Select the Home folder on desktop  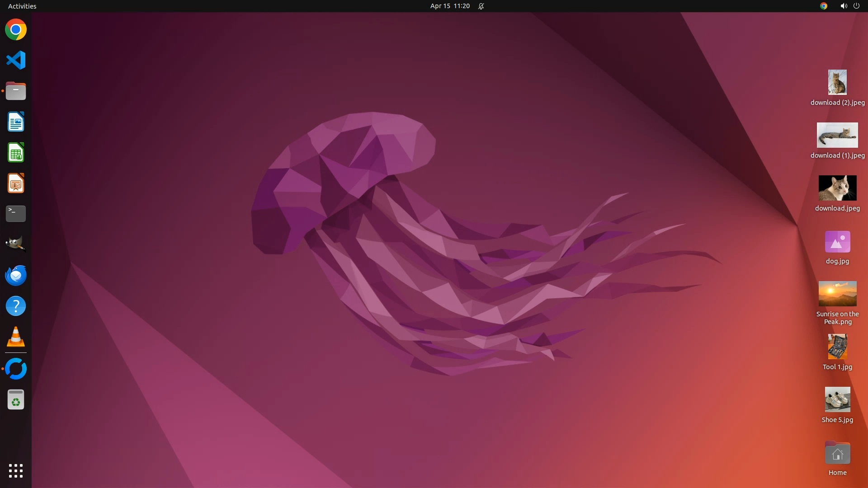[837, 454]
